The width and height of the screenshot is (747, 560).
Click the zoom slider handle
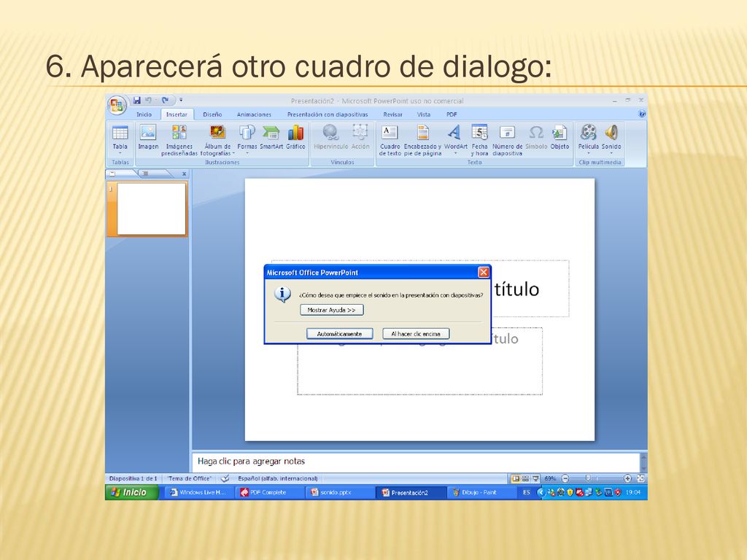pos(588,478)
